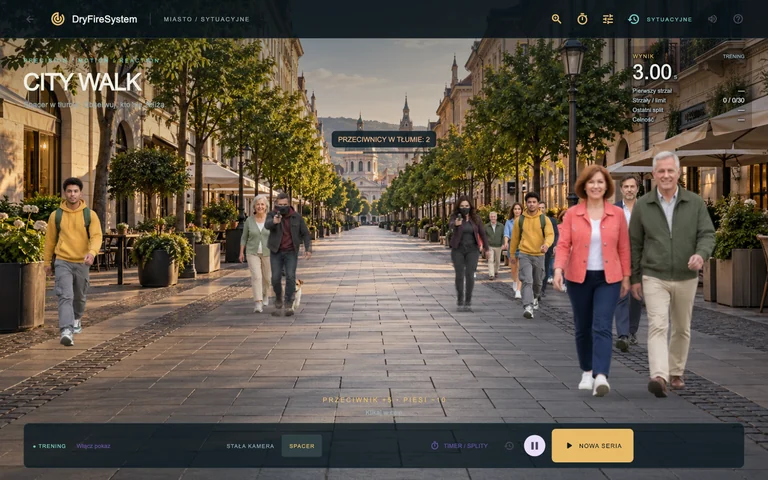Viewport: 768px width, 480px height.
Task: Click the Ostatni split row
Action: point(688,110)
